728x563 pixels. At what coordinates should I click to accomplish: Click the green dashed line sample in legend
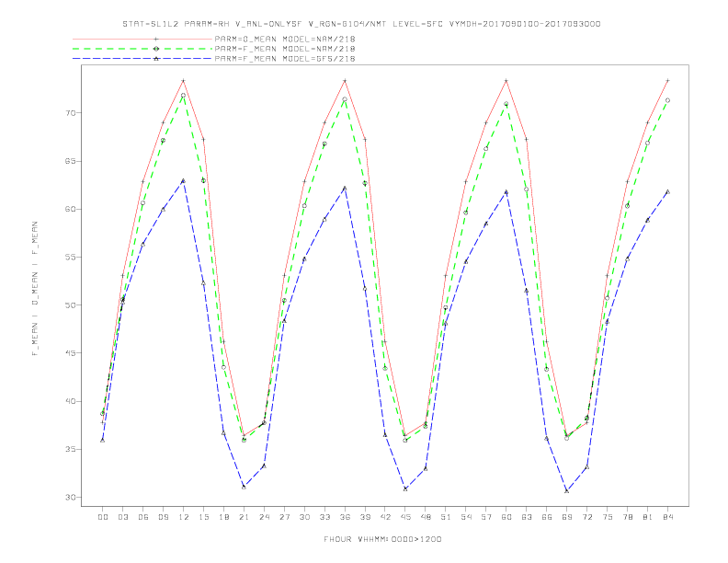click(142, 49)
